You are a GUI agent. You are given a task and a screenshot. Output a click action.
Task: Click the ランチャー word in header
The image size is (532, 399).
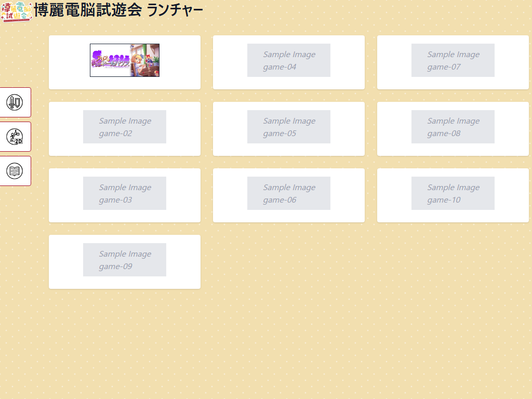(x=175, y=10)
